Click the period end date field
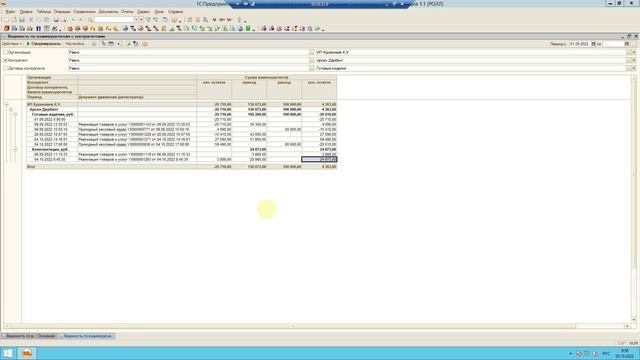This screenshot has width=640, height=360. (613, 44)
